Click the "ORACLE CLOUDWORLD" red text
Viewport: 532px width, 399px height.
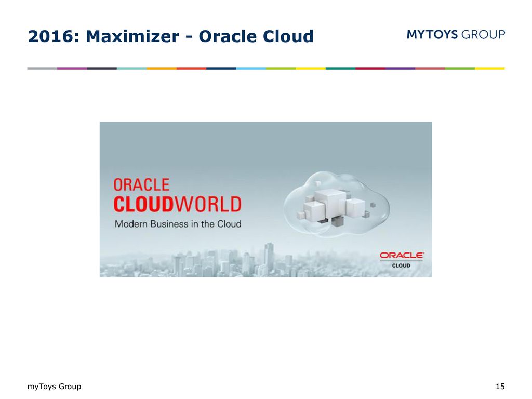tap(177, 195)
